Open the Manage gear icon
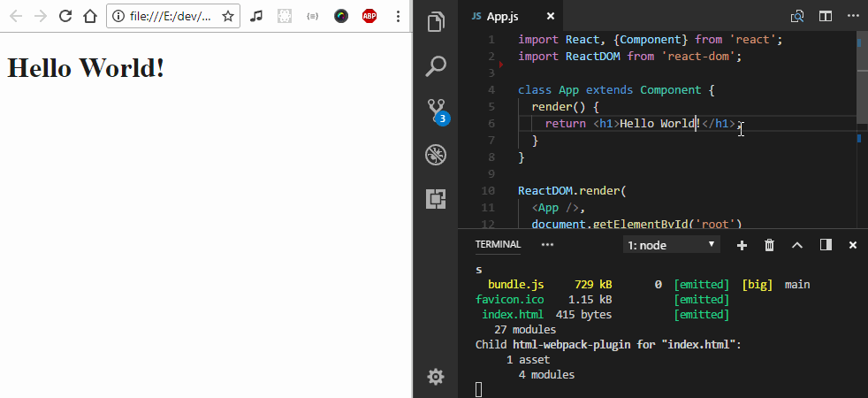 (436, 377)
